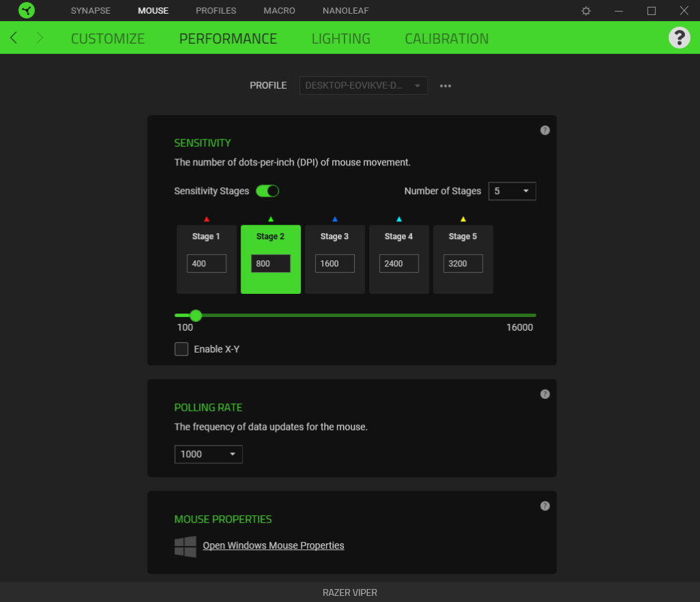Open the Profiles tab
700x602 pixels.
(216, 11)
